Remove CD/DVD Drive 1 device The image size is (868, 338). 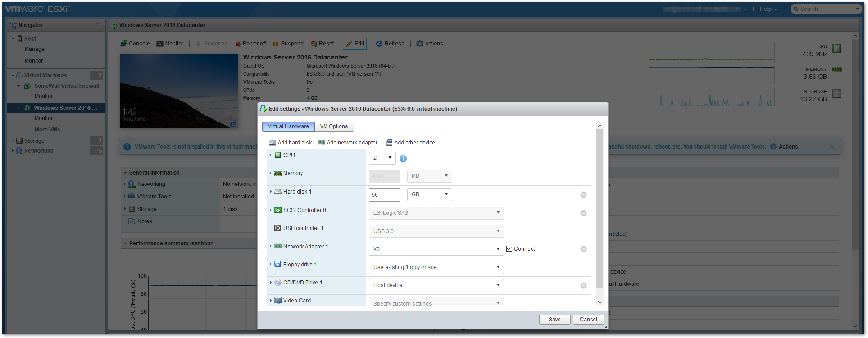(x=583, y=286)
